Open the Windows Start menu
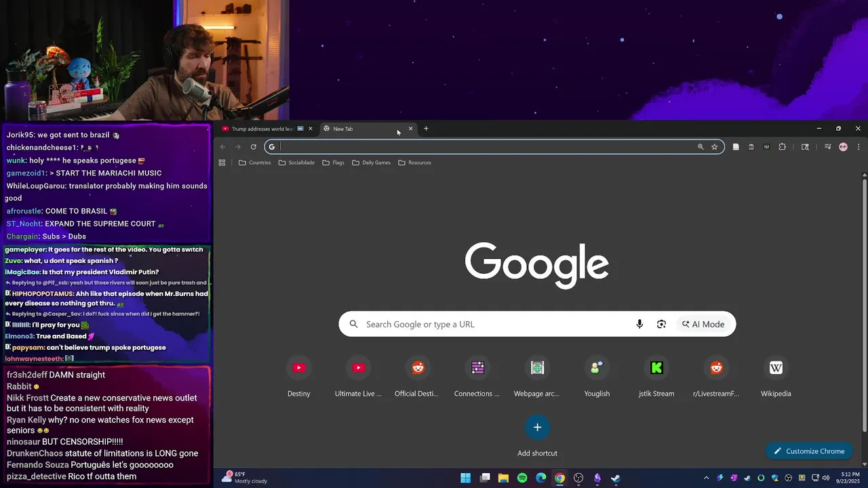The image size is (868, 488). pos(466,478)
